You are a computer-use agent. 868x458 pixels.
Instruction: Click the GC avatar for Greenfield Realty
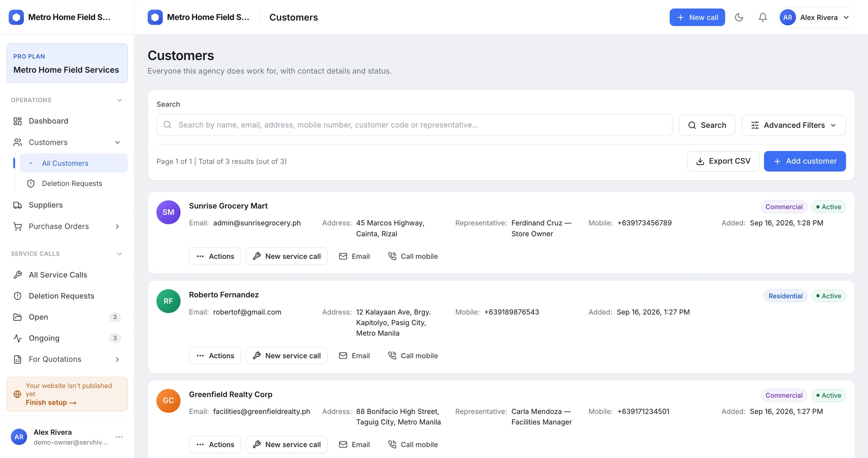tap(168, 400)
